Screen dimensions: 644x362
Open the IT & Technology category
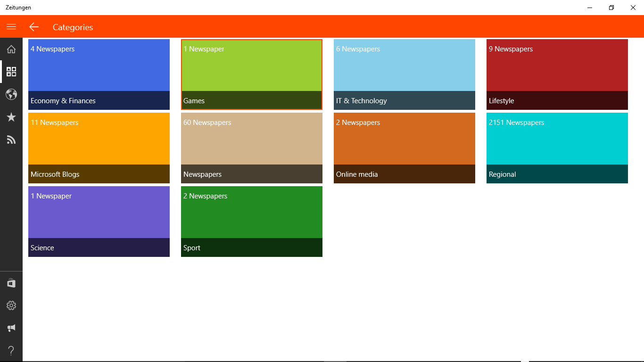point(404,74)
